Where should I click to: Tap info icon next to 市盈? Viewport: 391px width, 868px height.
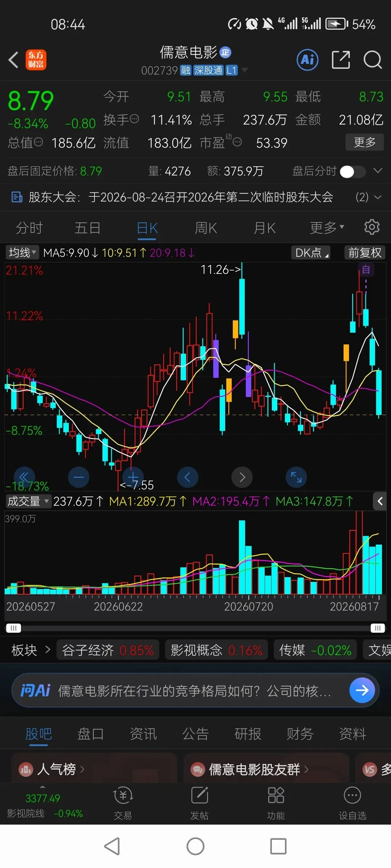(237, 142)
